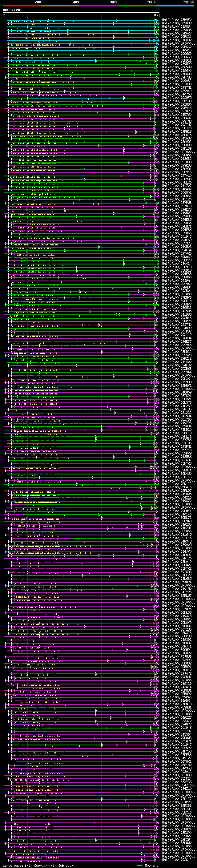Viewport: 197px width, 868px height.
Task: Open hit UniRef100_Q39835
Action: click(177, 30)
